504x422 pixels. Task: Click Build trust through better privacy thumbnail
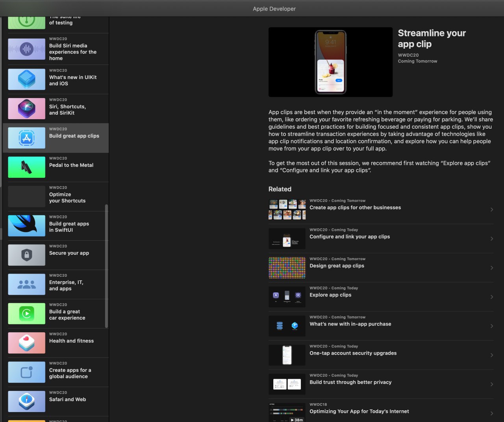pos(287,384)
